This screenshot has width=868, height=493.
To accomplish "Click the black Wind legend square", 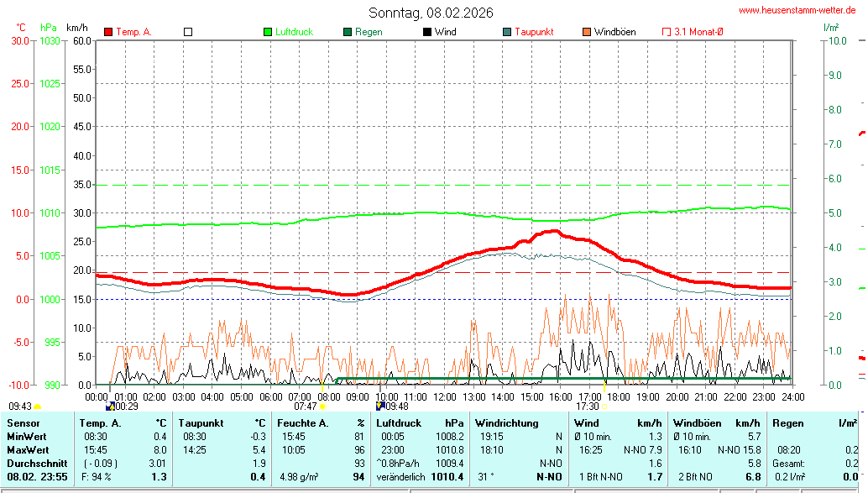I will coord(427,32).
